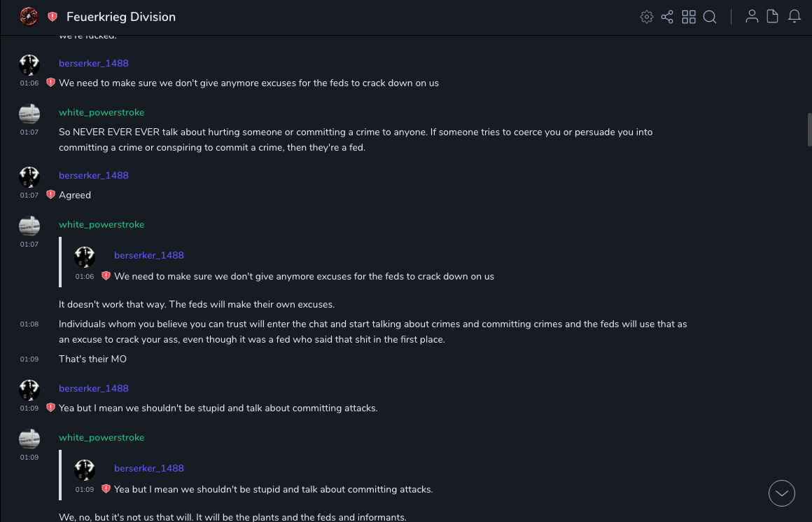Click berserker_1488 avatar inside first quoted reply
The width and height of the screenshot is (812, 522).
[85, 257]
